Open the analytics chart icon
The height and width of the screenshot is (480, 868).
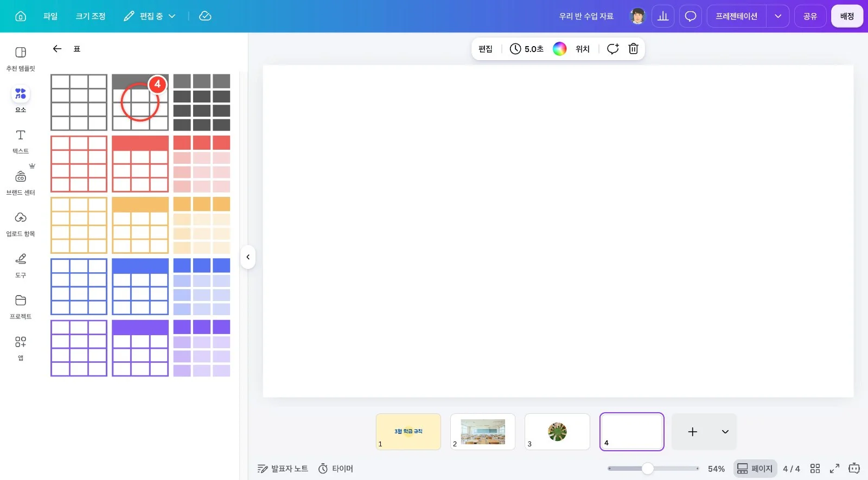(x=663, y=16)
